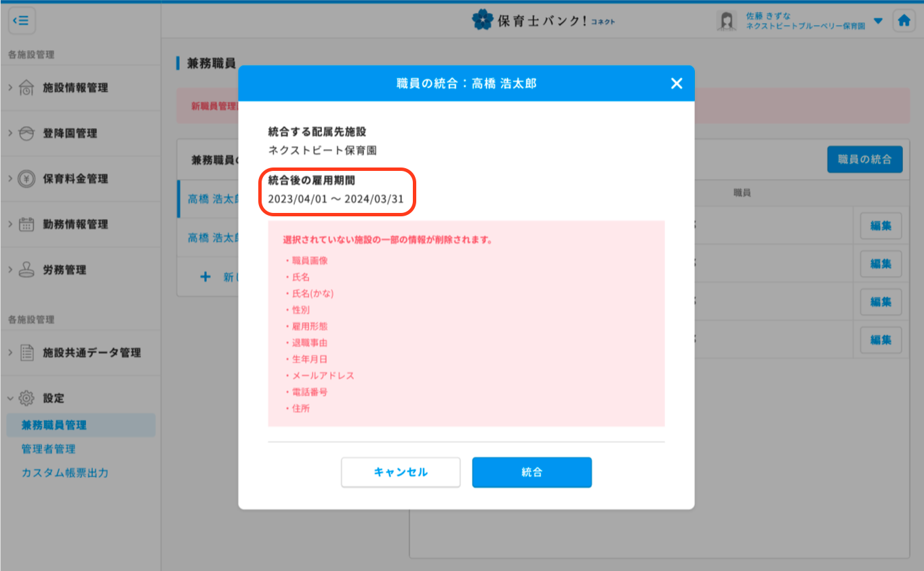Click the 施設情報管理 building icon
The width and height of the screenshot is (924, 571).
tap(26, 87)
